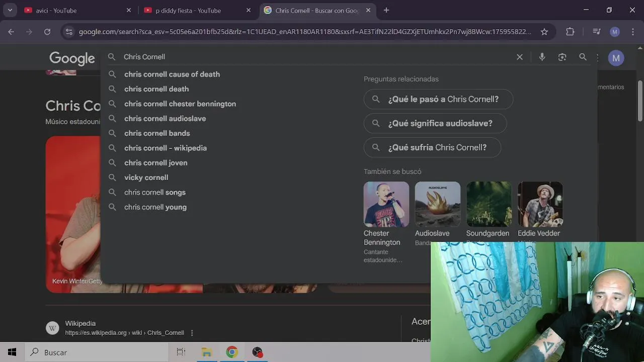
Task: Open the media control icon in toolbar
Action: (597, 32)
